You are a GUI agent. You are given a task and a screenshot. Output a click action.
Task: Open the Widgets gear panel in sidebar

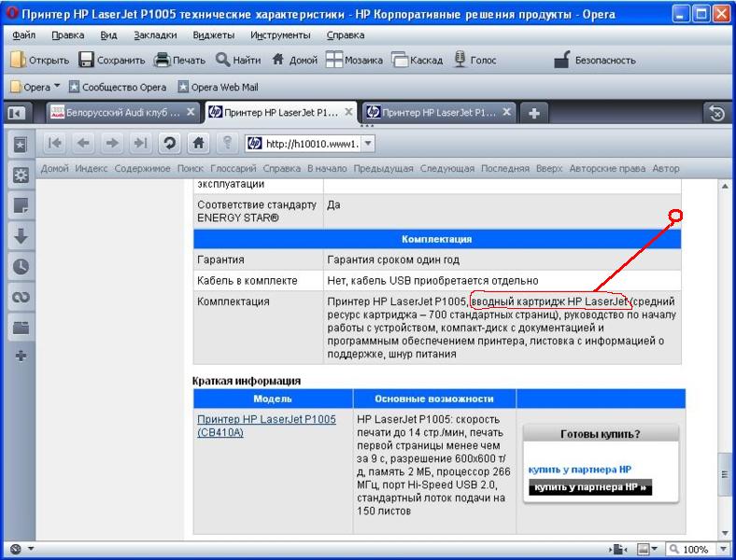(x=21, y=175)
